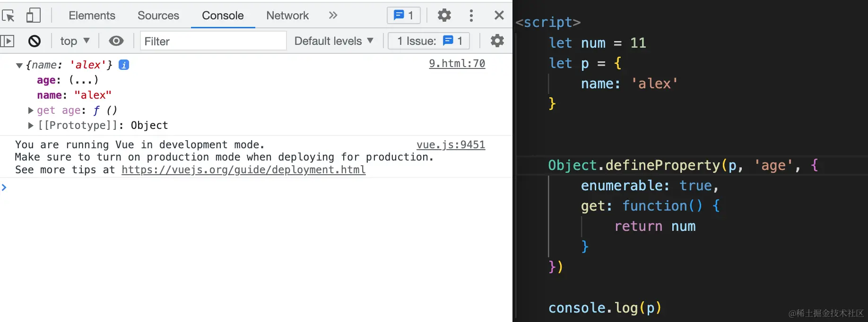Click the console prompt input line
The width and height of the screenshot is (868, 322).
pyautogui.click(x=255, y=187)
